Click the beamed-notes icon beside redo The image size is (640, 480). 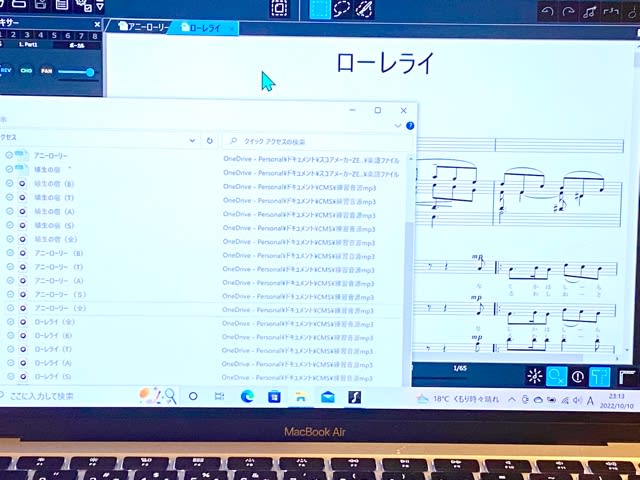(x=590, y=11)
